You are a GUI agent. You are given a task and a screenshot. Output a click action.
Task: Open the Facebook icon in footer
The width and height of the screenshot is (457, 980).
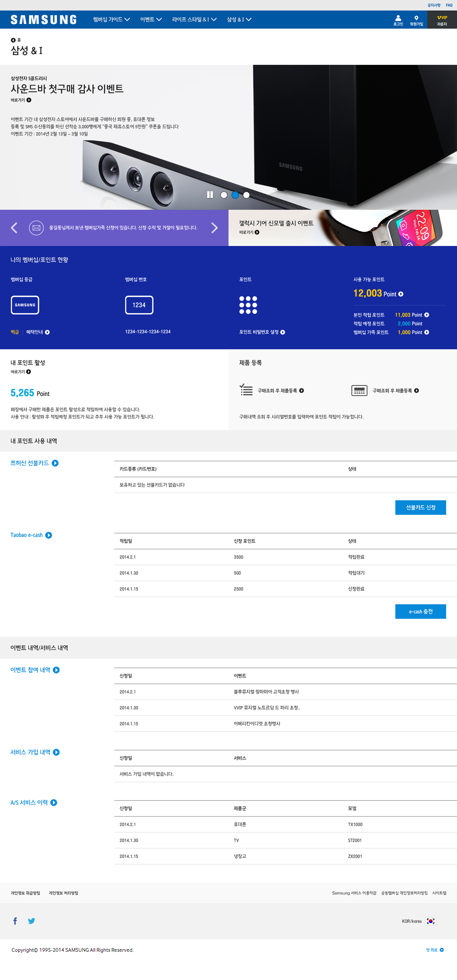(x=15, y=921)
